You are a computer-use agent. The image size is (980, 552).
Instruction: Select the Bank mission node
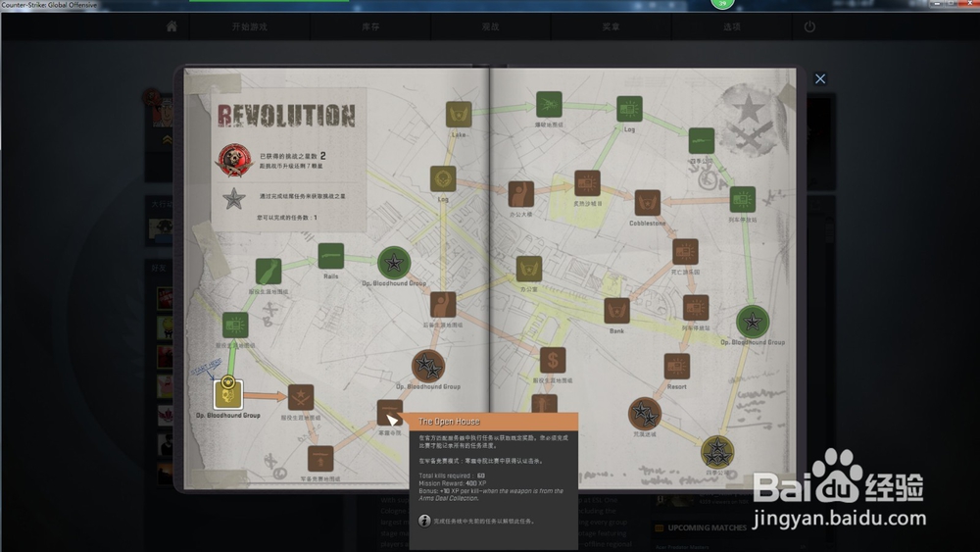[616, 311]
